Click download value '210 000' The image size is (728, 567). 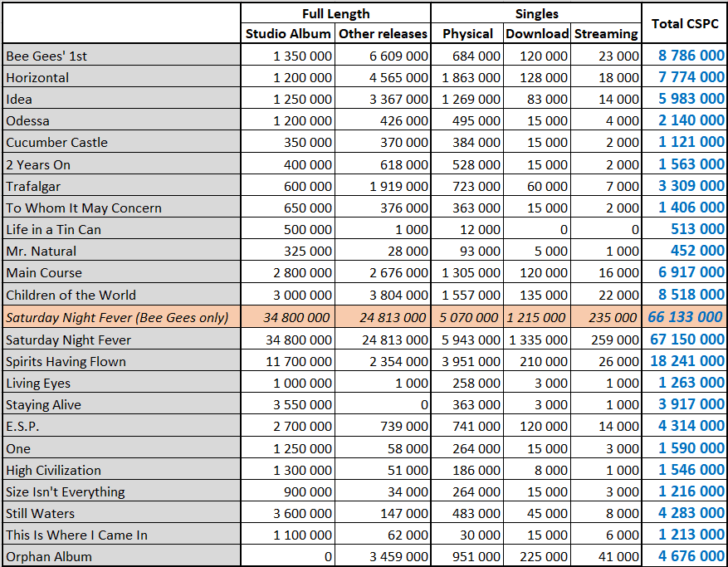pyautogui.click(x=543, y=361)
